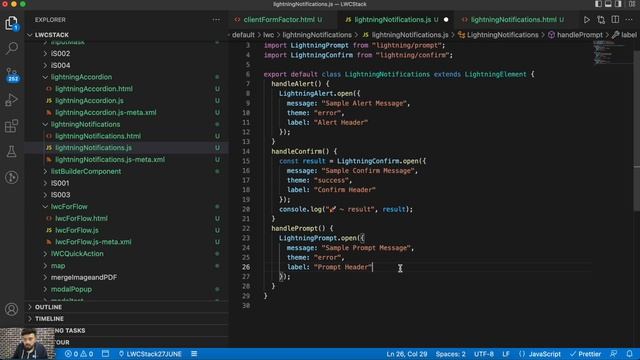
Task: Click lwc segment in breadcrumb
Action: [268, 35]
